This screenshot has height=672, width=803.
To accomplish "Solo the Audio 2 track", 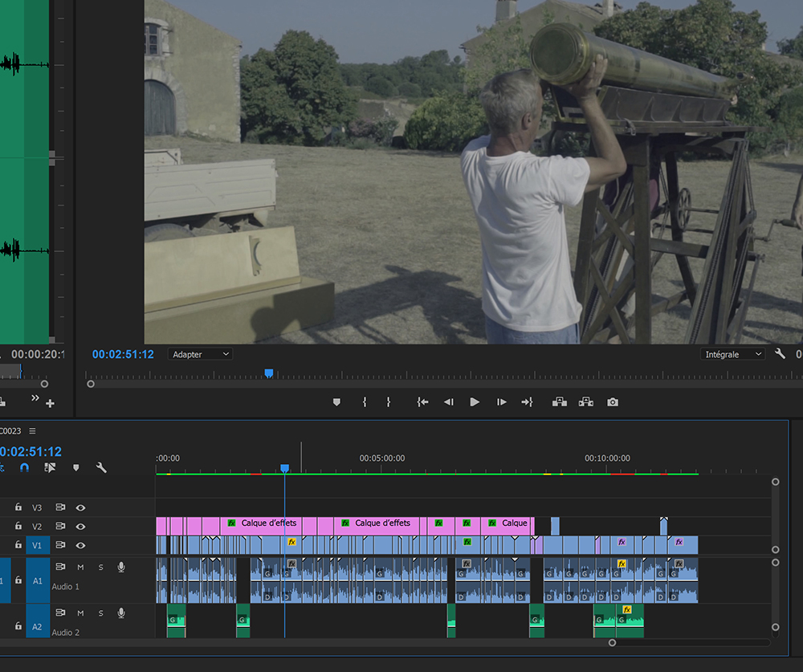I will [x=100, y=613].
